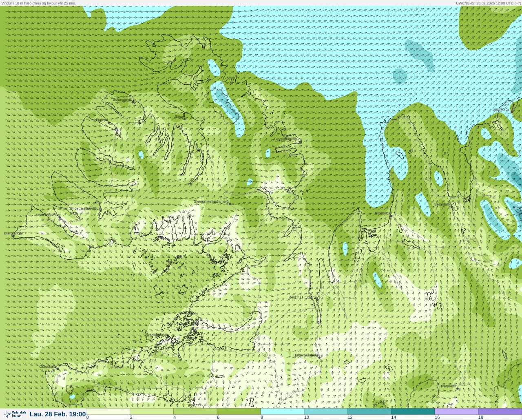Image resolution: width=522 pixels, height=420 pixels.
Task: Click the UWC/IG-IS model run timestamp
Action: [x=488, y=3]
